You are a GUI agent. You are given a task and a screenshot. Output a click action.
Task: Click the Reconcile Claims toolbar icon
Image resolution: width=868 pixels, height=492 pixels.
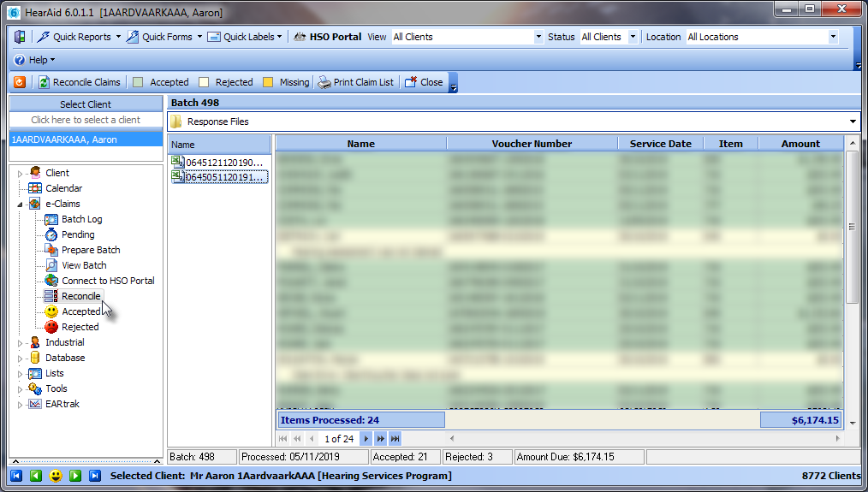(44, 82)
